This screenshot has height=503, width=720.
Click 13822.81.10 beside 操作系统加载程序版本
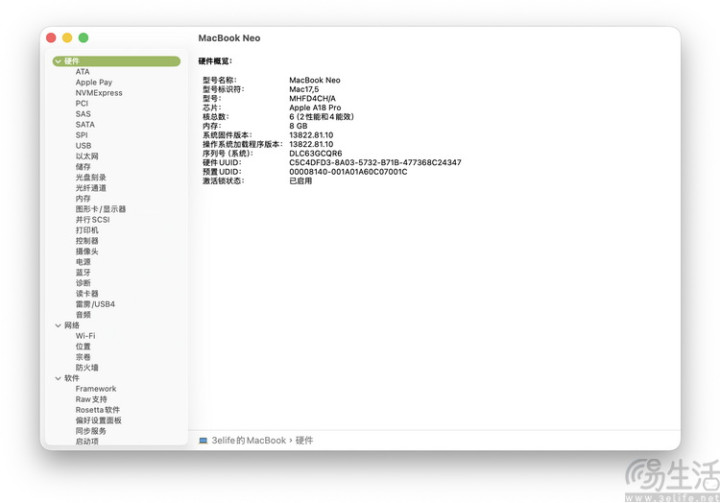[311, 144]
